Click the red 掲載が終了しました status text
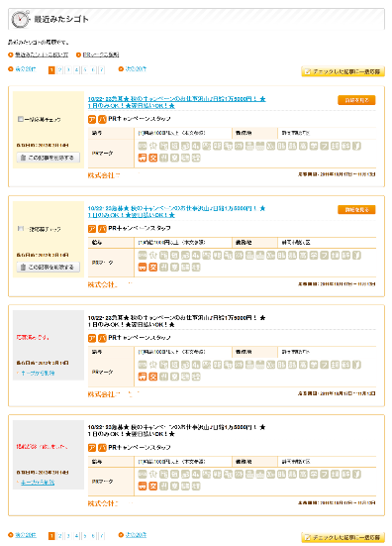This screenshot has height=546, width=392. coord(42,446)
